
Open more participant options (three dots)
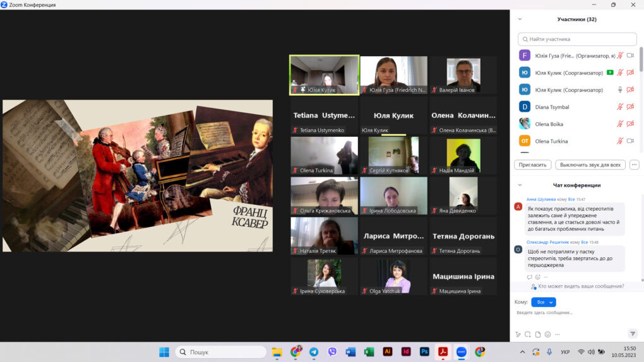[x=634, y=165]
